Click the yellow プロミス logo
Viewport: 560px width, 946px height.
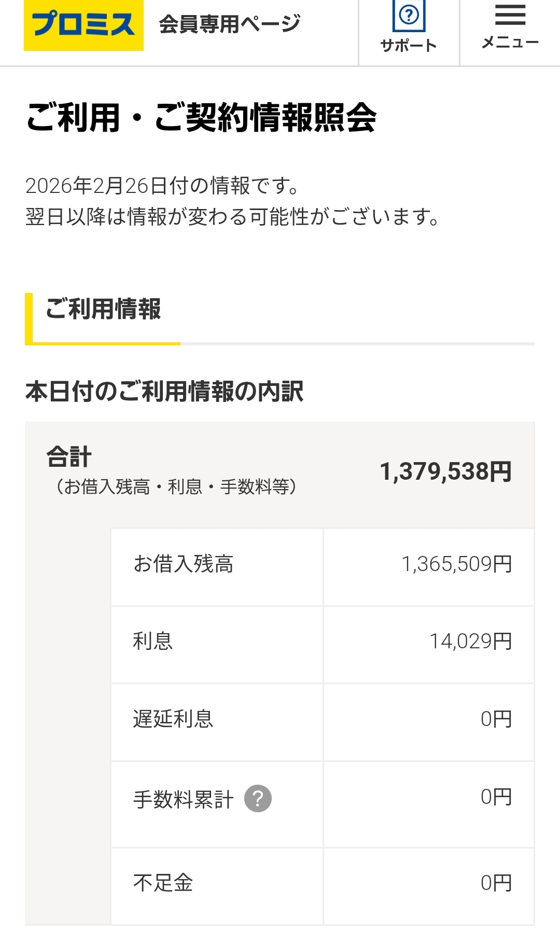[x=83, y=25]
